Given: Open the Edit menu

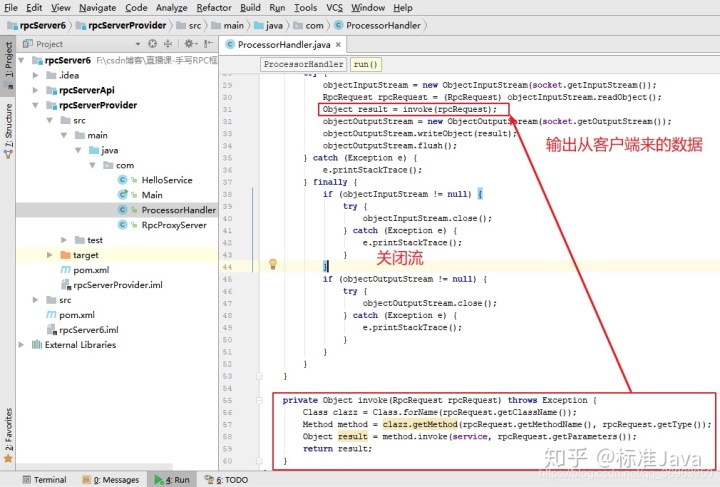Looking at the screenshot, I should click(34, 8).
